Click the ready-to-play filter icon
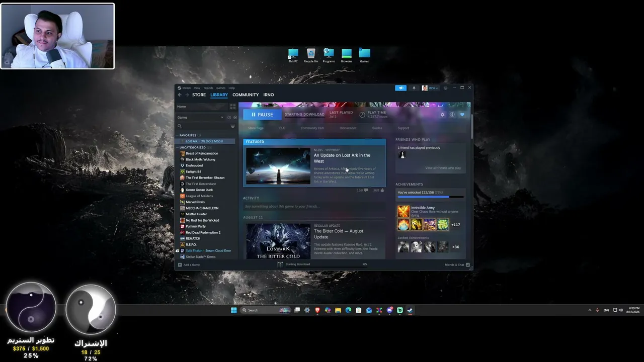Screen dimensions: 644x362 [234, 118]
